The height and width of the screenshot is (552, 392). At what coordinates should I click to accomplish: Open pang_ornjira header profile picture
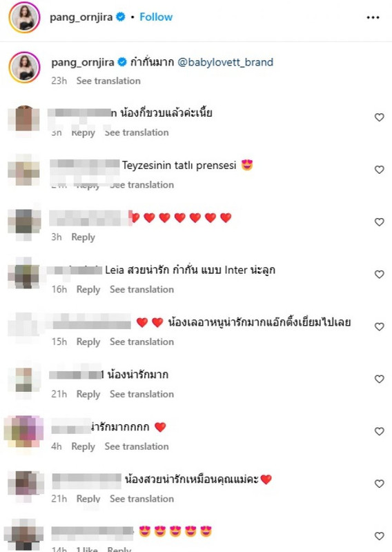(24, 17)
